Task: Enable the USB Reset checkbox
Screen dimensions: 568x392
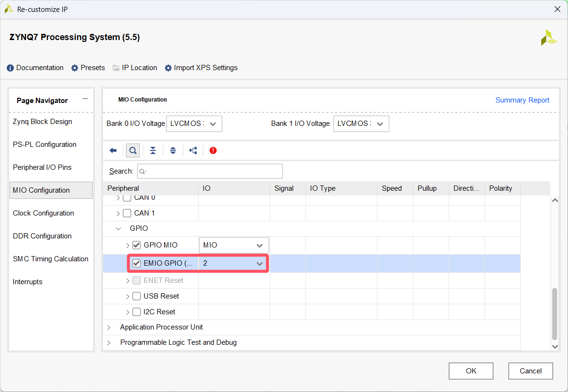Action: point(137,296)
